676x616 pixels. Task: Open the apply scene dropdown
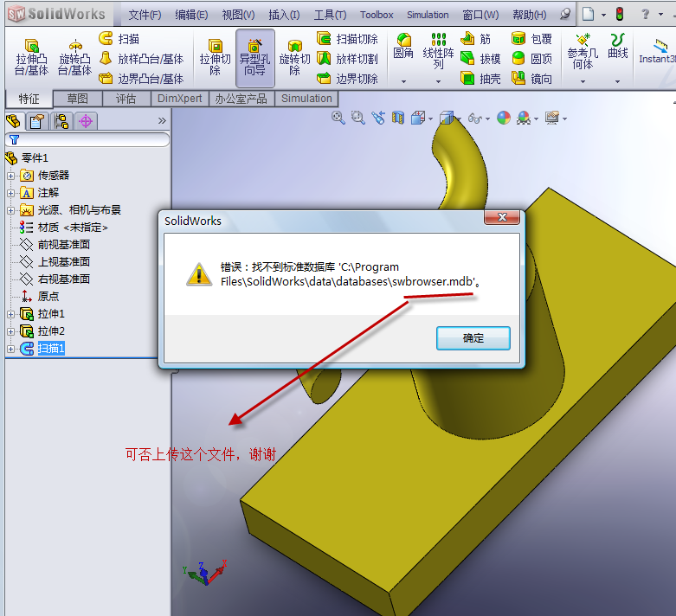537,119
